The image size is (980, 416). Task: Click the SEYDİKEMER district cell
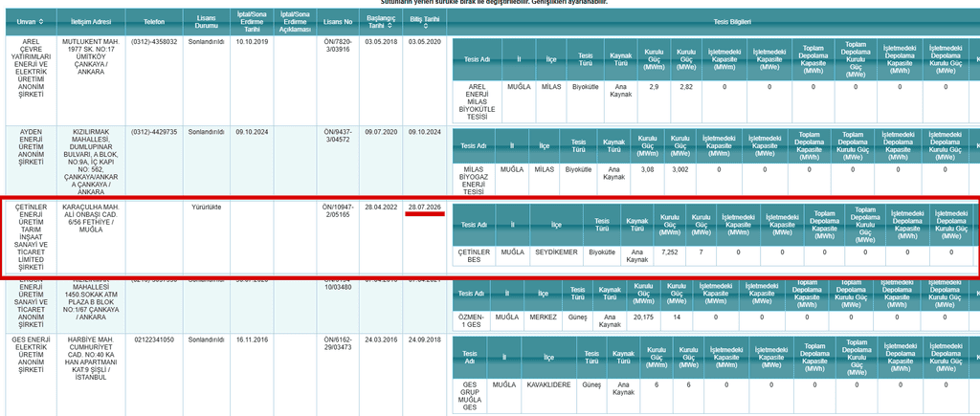(556, 252)
